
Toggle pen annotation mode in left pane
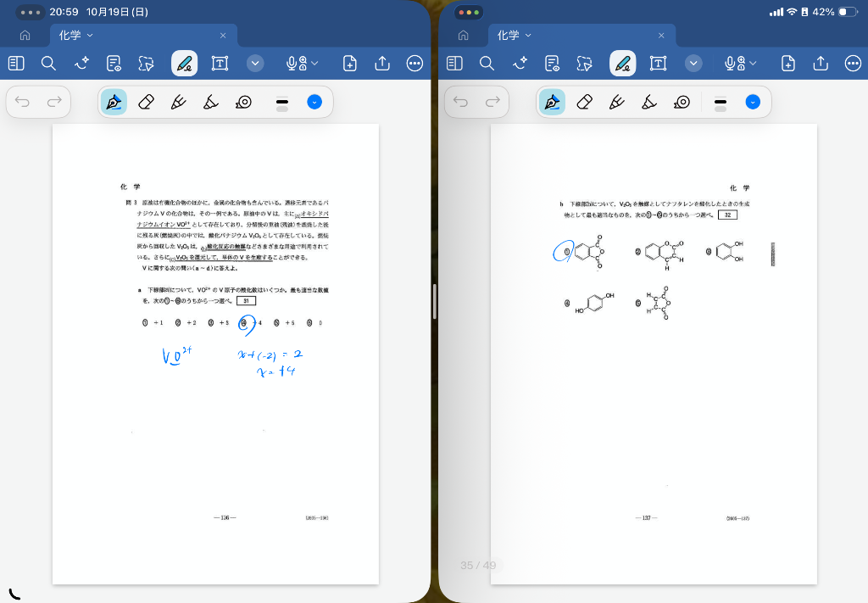184,64
